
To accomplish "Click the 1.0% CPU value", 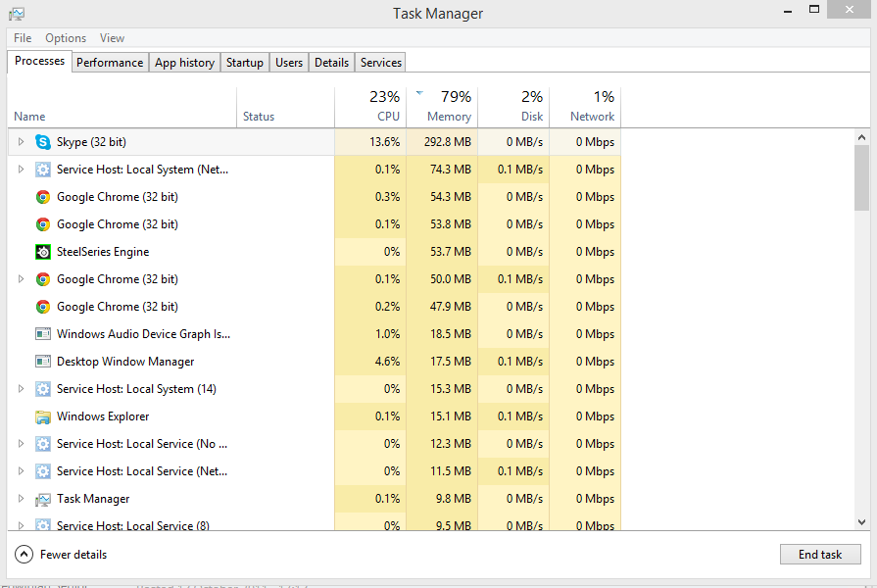I will pos(388,334).
